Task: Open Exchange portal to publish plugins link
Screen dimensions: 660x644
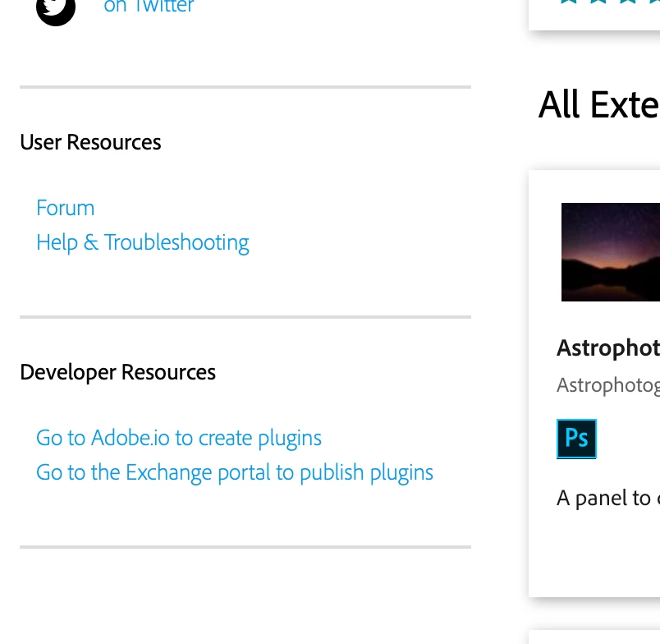Action: (x=235, y=472)
